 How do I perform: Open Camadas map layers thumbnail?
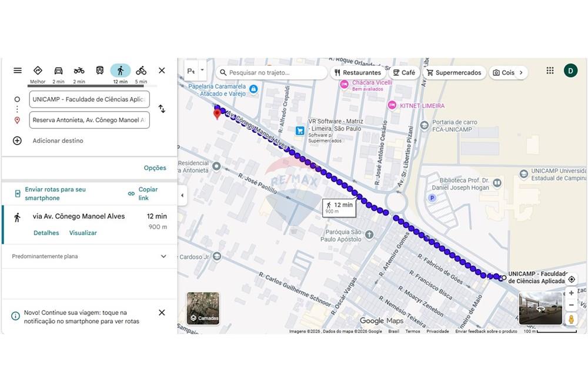point(203,309)
